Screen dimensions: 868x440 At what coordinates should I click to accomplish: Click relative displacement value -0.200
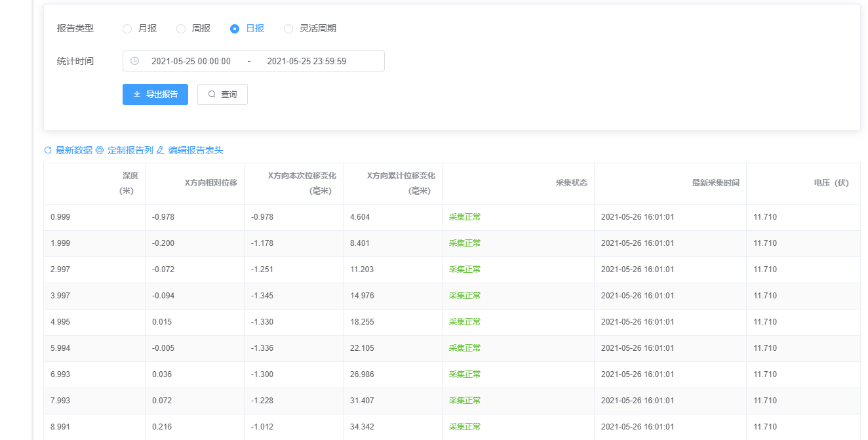pyautogui.click(x=163, y=243)
